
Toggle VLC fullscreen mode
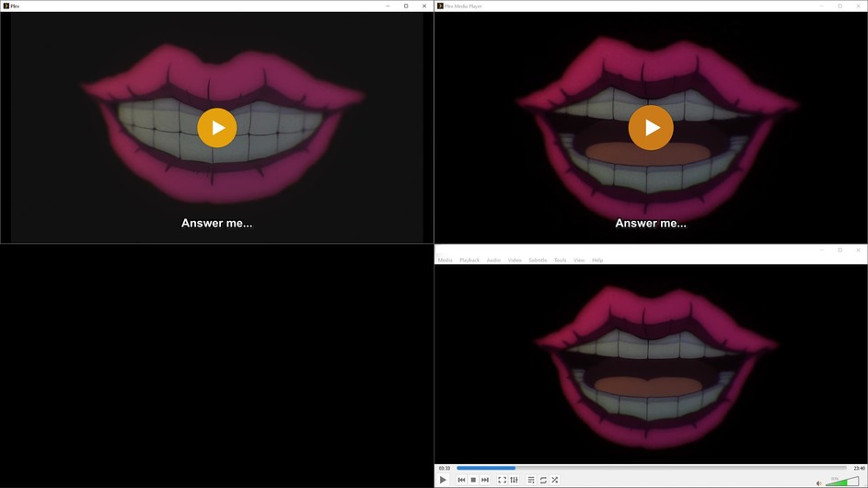[502, 480]
